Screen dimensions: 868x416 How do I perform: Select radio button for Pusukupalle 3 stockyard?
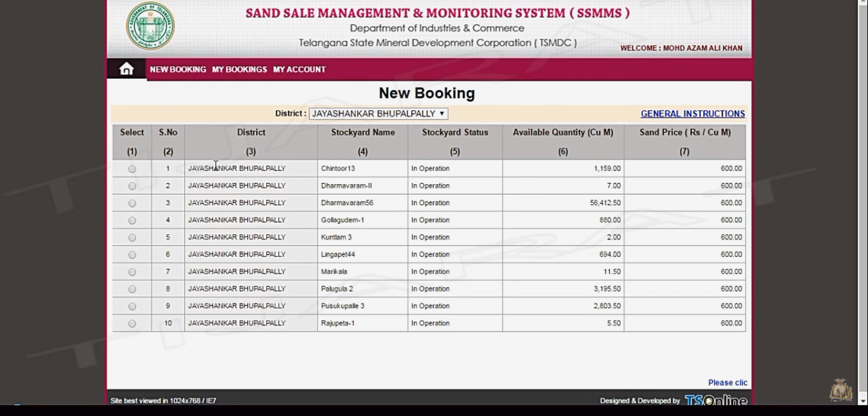[132, 306]
